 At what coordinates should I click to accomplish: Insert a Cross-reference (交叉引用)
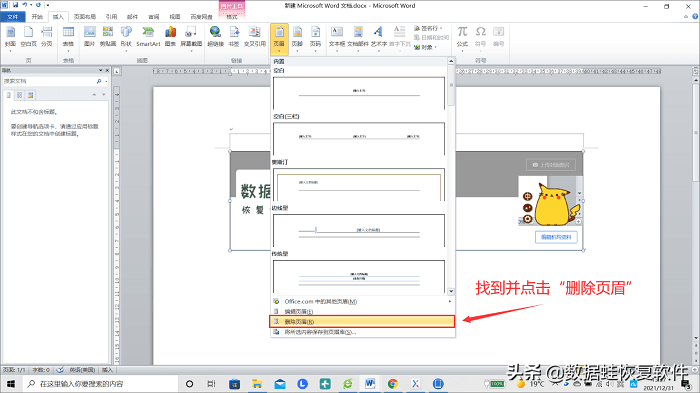(x=254, y=37)
